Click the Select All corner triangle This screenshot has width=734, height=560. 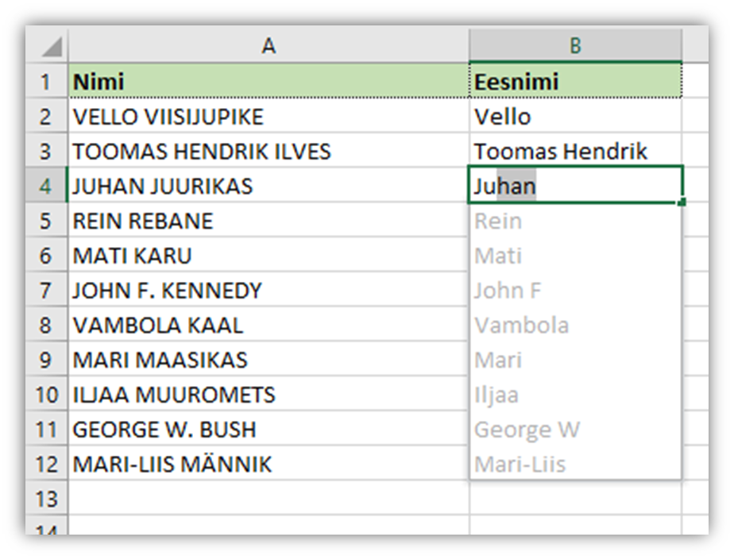[51, 47]
